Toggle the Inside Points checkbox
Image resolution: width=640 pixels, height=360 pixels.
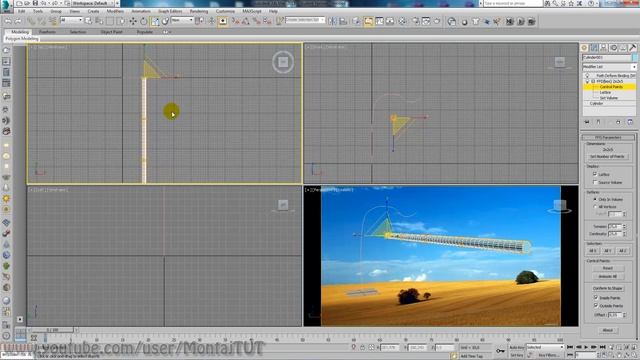point(596,298)
